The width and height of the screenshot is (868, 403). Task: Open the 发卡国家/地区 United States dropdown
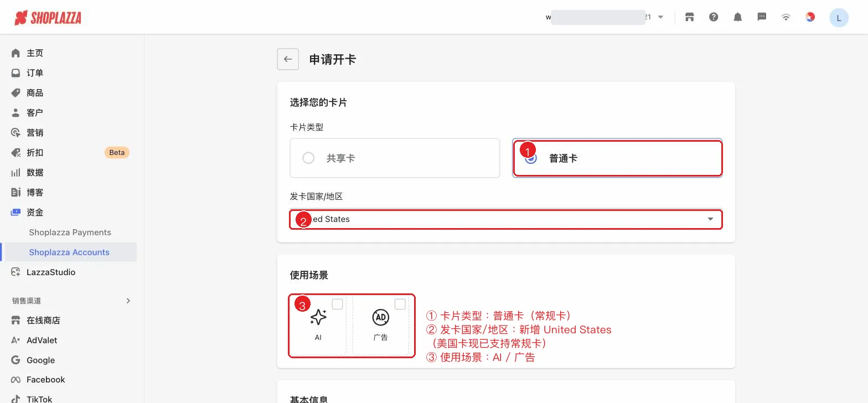tap(506, 219)
